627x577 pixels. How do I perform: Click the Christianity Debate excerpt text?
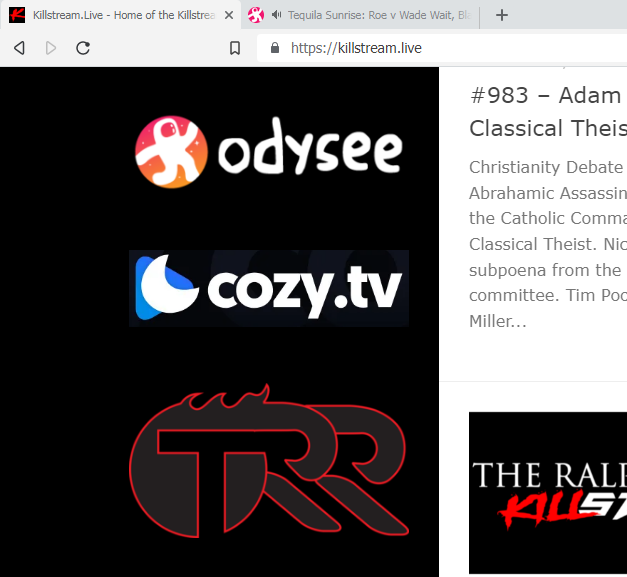tap(548, 244)
